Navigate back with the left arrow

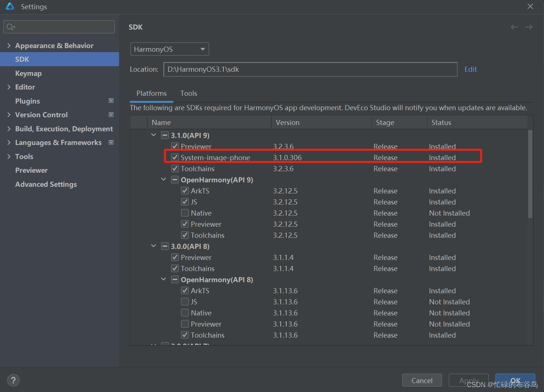(x=514, y=27)
